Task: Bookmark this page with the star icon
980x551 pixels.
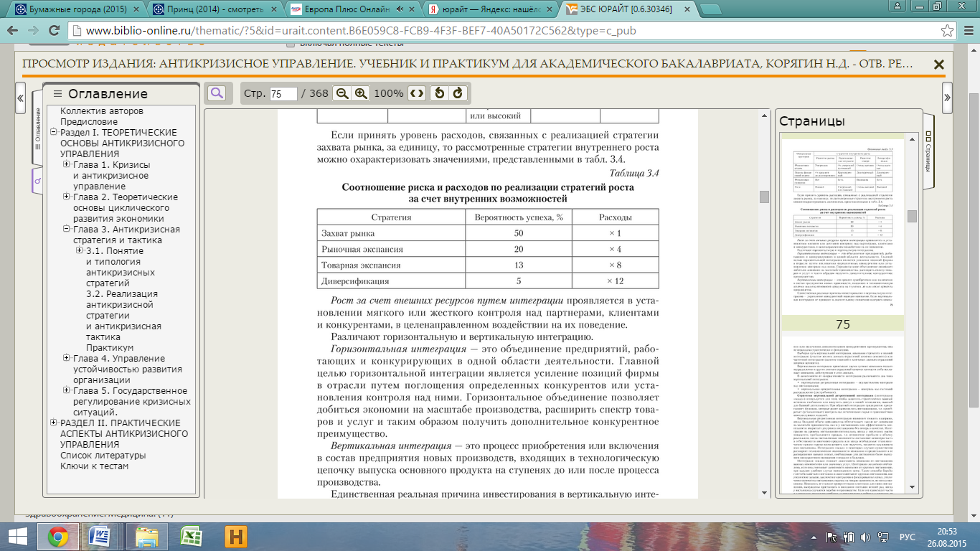Action: [x=947, y=31]
